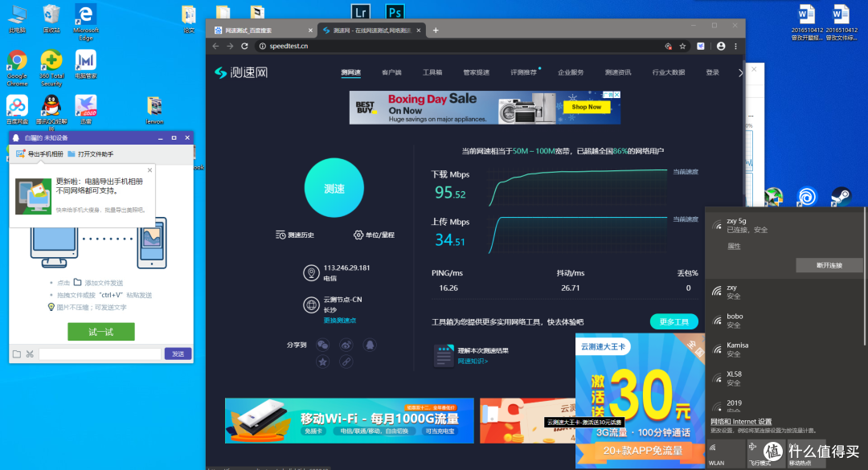
Task: Close the 更新啦 popup tip
Action: 149,170
